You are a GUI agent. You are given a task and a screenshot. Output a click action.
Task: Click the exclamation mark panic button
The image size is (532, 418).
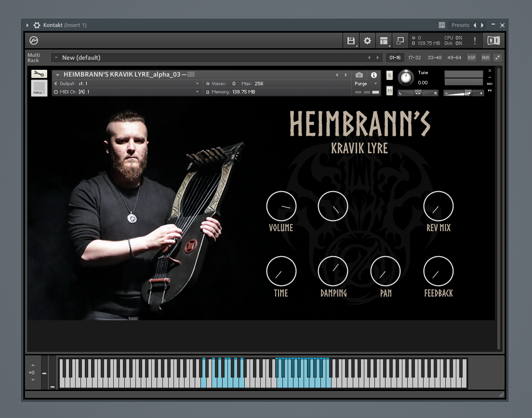click(x=475, y=40)
